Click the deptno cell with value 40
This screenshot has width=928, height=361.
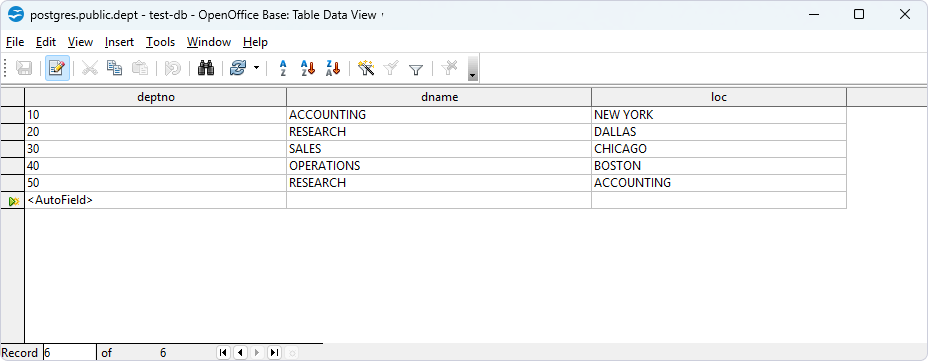(156, 166)
